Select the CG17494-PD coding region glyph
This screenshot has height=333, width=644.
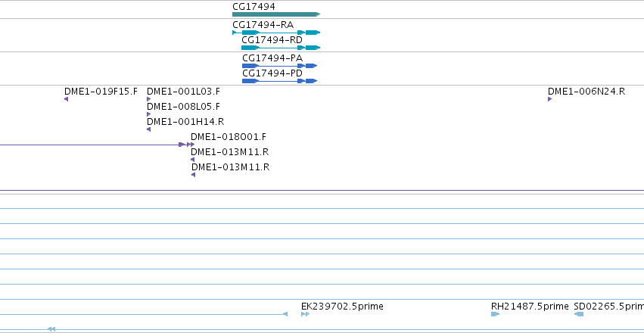280,81
